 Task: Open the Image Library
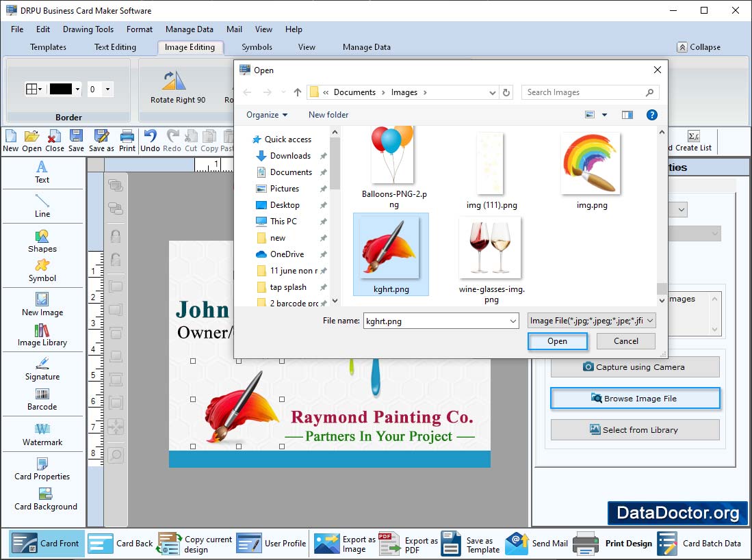(42, 335)
